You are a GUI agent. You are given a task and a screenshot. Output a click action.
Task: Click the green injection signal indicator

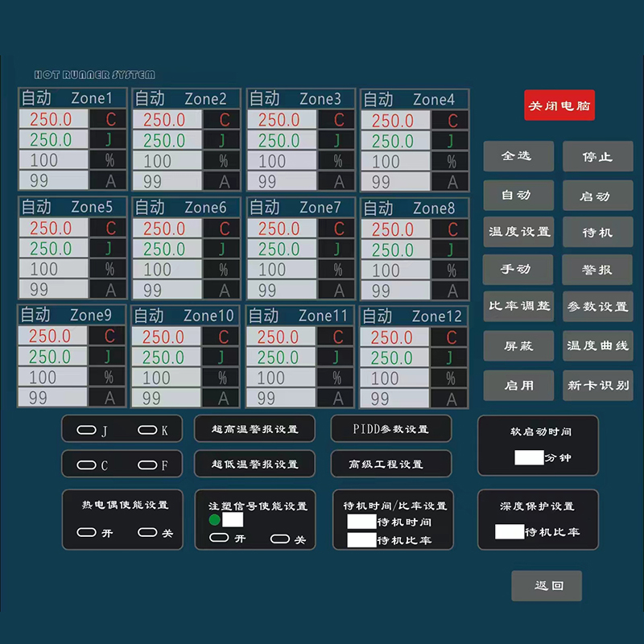[214, 520]
